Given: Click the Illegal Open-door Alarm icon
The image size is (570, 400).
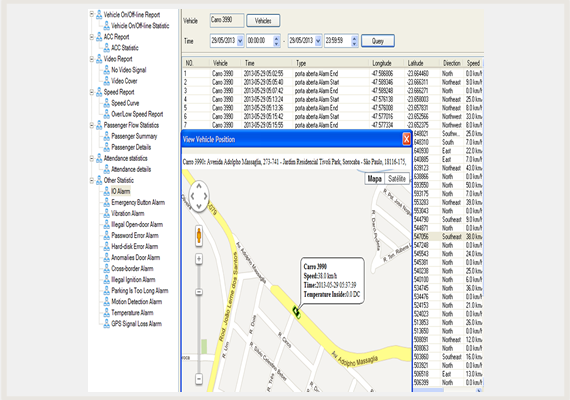Looking at the screenshot, I should point(107,224).
